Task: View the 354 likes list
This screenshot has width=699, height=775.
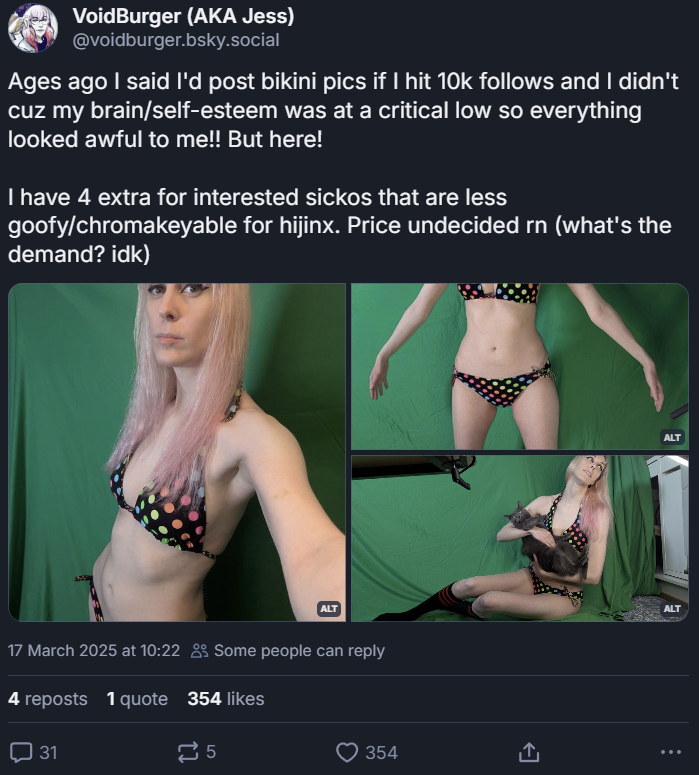Action: pos(226,699)
